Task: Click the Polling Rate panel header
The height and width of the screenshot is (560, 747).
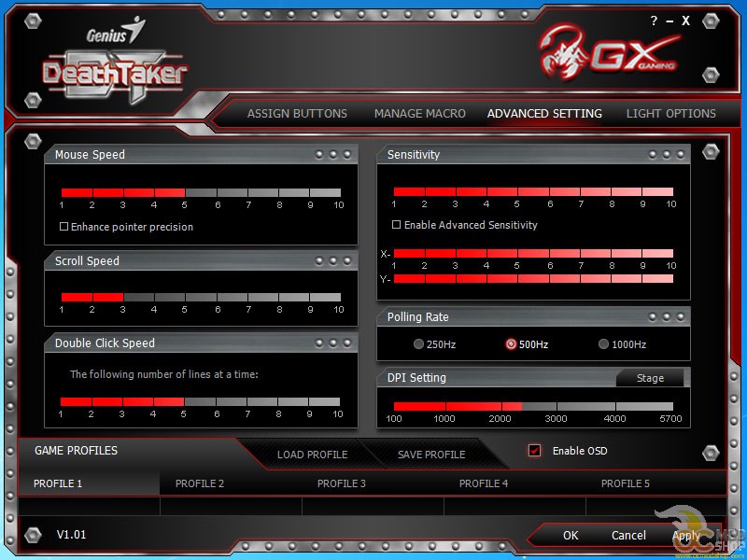Action: coord(533,316)
